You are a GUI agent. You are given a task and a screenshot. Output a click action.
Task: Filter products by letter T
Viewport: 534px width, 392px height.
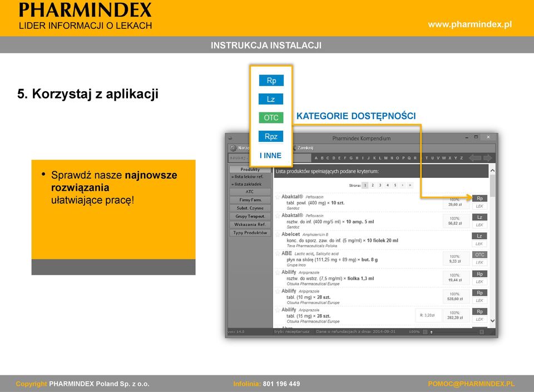[427, 158]
